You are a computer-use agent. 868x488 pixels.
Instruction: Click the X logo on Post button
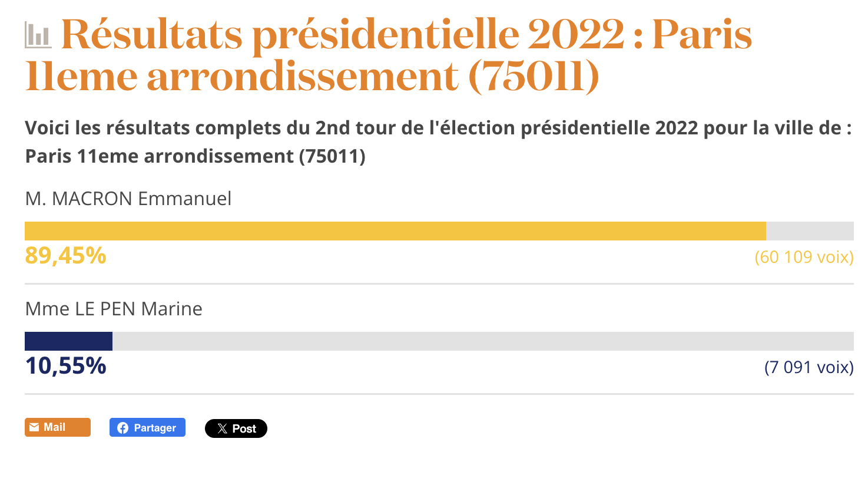click(222, 428)
